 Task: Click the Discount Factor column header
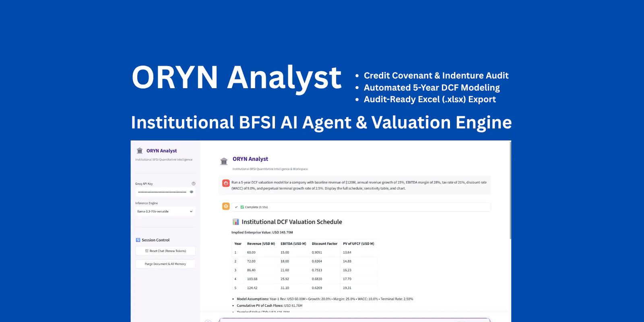pos(324,244)
